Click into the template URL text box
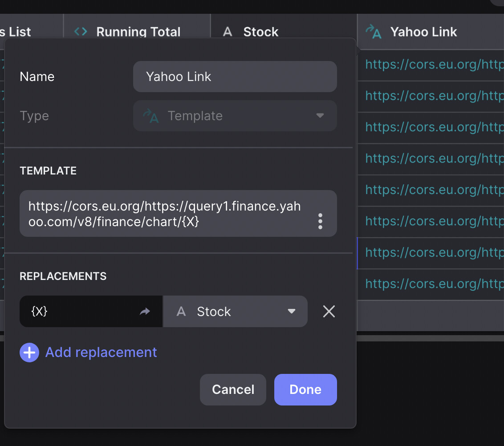 point(165,214)
